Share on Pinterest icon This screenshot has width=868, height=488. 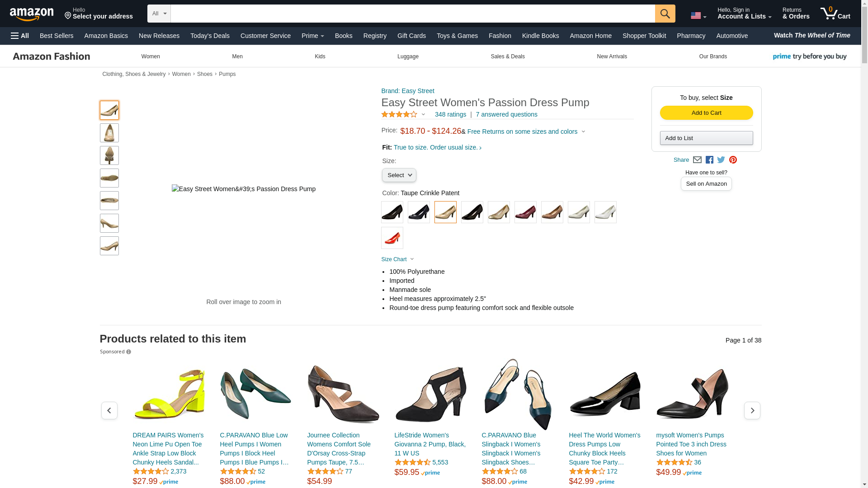(x=733, y=160)
